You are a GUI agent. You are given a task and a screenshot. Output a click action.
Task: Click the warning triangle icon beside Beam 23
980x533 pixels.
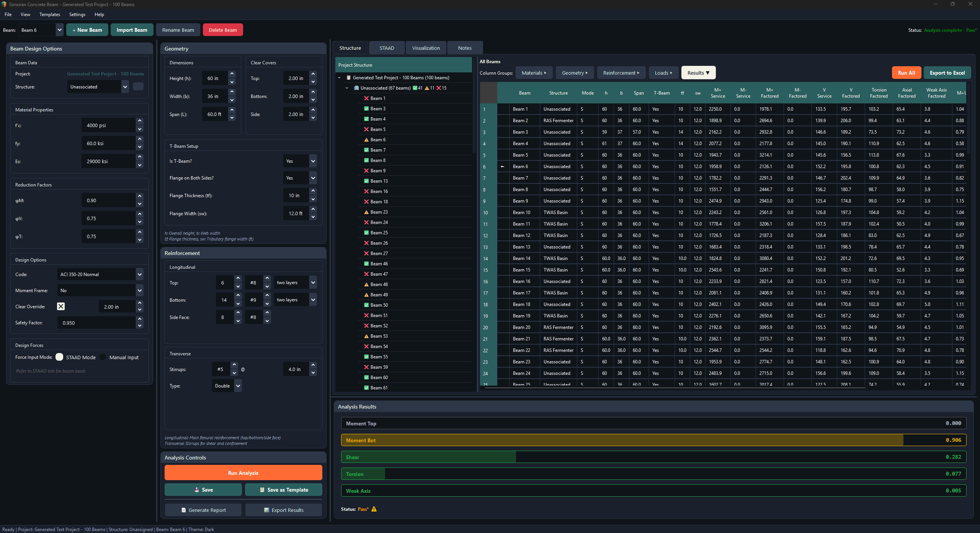[x=366, y=212]
